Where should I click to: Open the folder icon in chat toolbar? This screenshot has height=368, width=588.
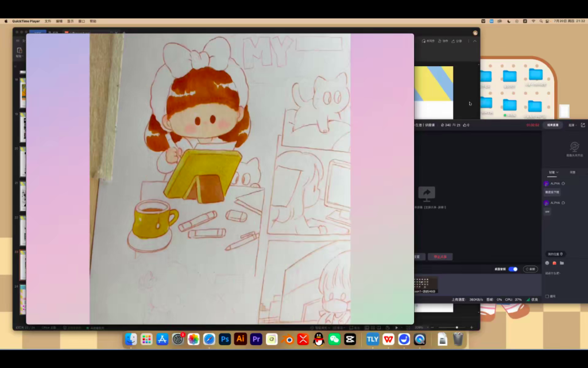click(562, 263)
